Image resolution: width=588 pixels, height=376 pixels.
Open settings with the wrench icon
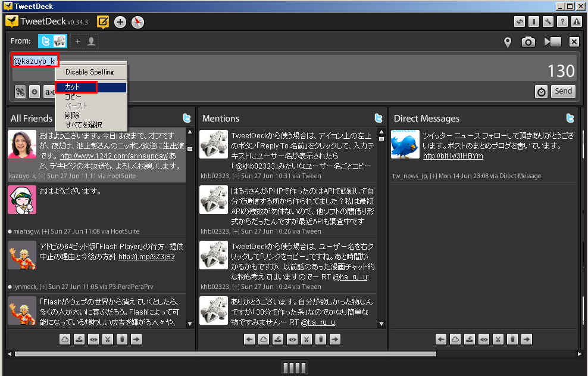[548, 21]
